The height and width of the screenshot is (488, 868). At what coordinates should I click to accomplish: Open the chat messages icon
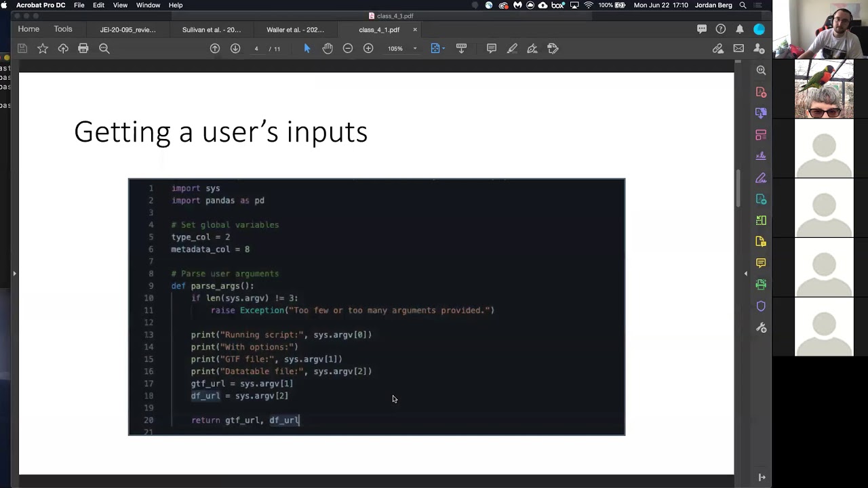(x=702, y=29)
